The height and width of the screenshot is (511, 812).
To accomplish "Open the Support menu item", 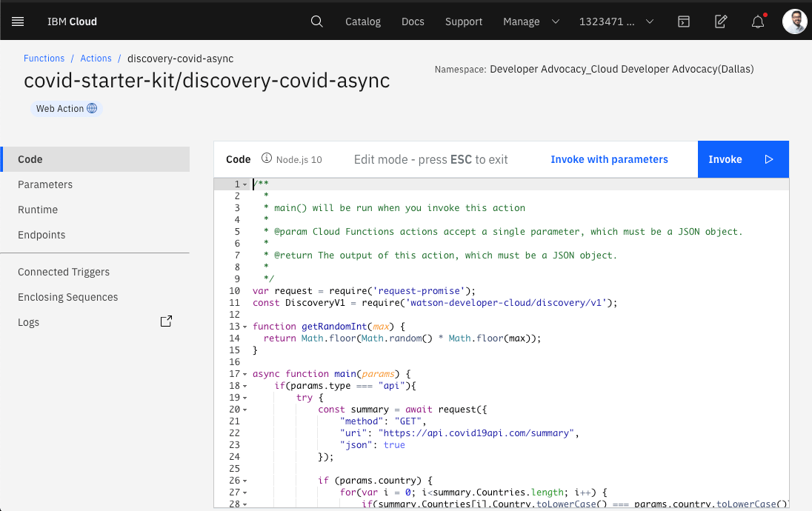I will (464, 21).
